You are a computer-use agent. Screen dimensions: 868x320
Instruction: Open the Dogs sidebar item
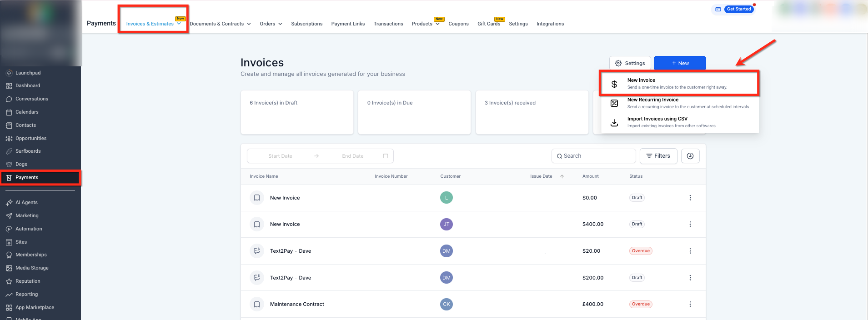click(21, 164)
